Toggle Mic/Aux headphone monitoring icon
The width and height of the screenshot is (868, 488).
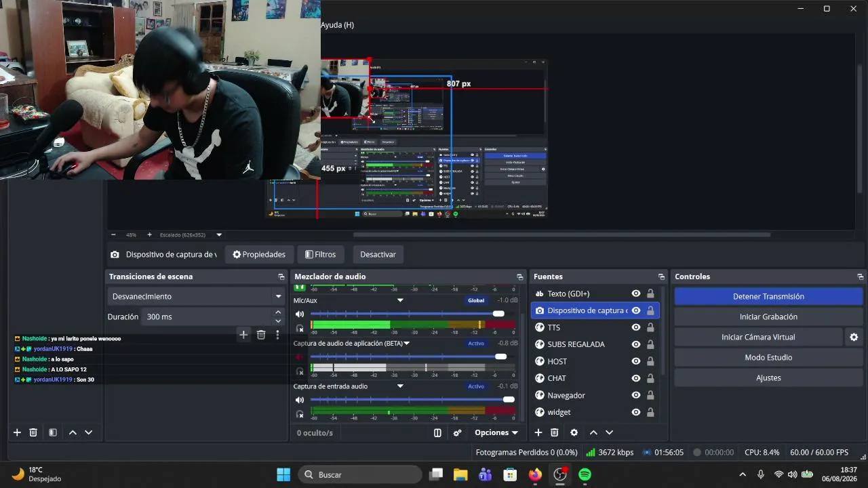300,328
